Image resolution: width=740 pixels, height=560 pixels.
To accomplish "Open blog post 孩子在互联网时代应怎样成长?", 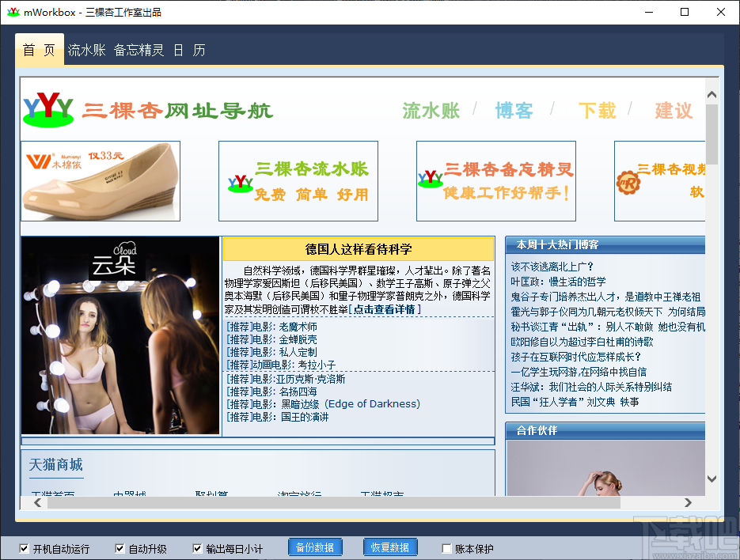I will pos(575,357).
